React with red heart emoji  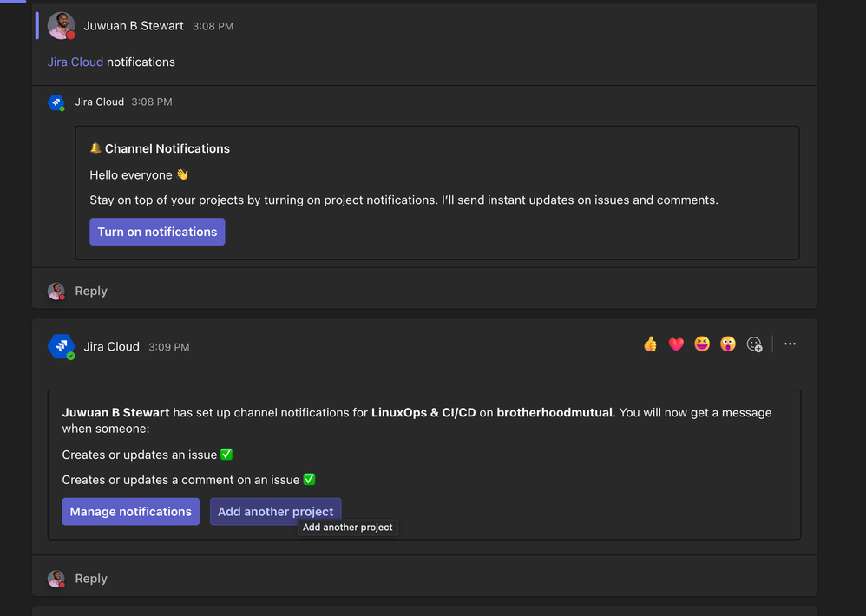[x=676, y=344]
